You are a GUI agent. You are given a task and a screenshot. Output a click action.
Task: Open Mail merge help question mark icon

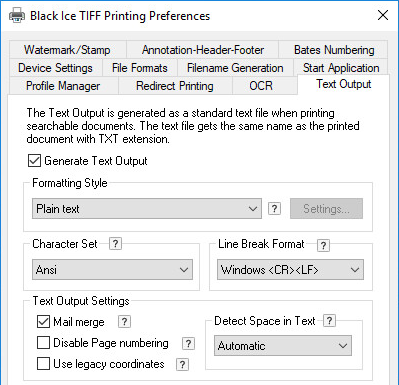click(124, 322)
